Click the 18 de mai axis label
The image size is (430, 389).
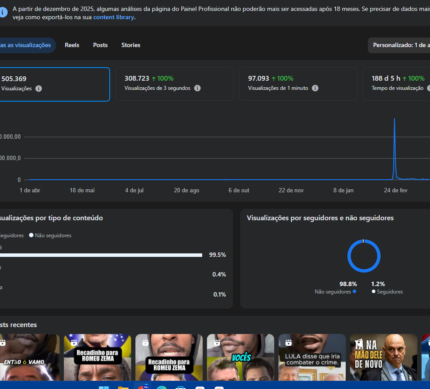coord(82,191)
